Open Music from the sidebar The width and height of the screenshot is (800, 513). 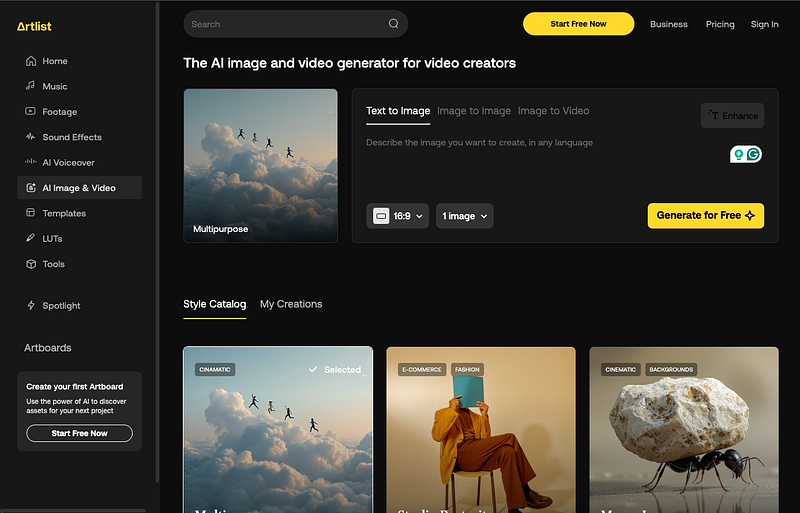(x=54, y=87)
